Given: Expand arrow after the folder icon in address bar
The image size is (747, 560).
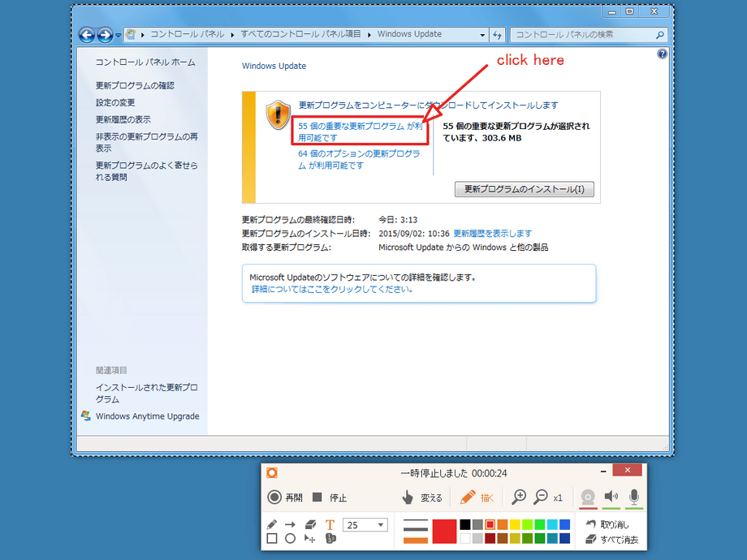Looking at the screenshot, I should click(x=142, y=35).
